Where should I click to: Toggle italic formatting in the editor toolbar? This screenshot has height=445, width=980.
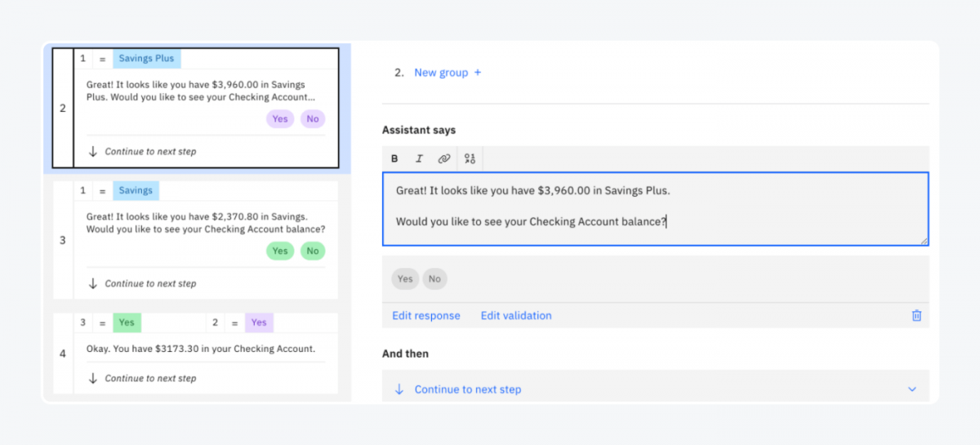pyautogui.click(x=419, y=158)
